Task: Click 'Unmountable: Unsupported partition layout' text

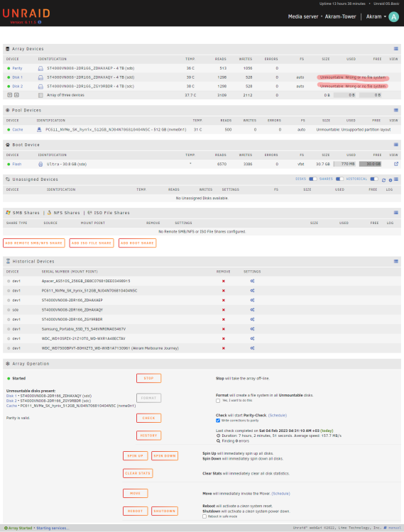Action: pyautogui.click(x=354, y=130)
